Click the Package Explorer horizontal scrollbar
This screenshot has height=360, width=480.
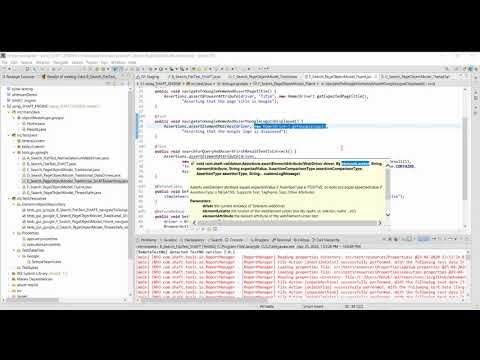[x=33, y=300]
